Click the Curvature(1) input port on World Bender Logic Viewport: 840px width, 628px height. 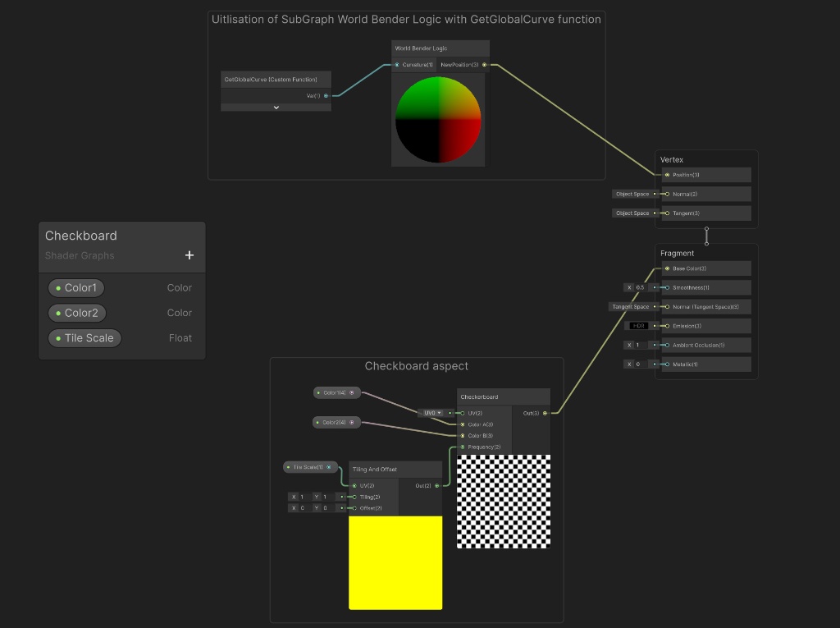tap(397, 65)
